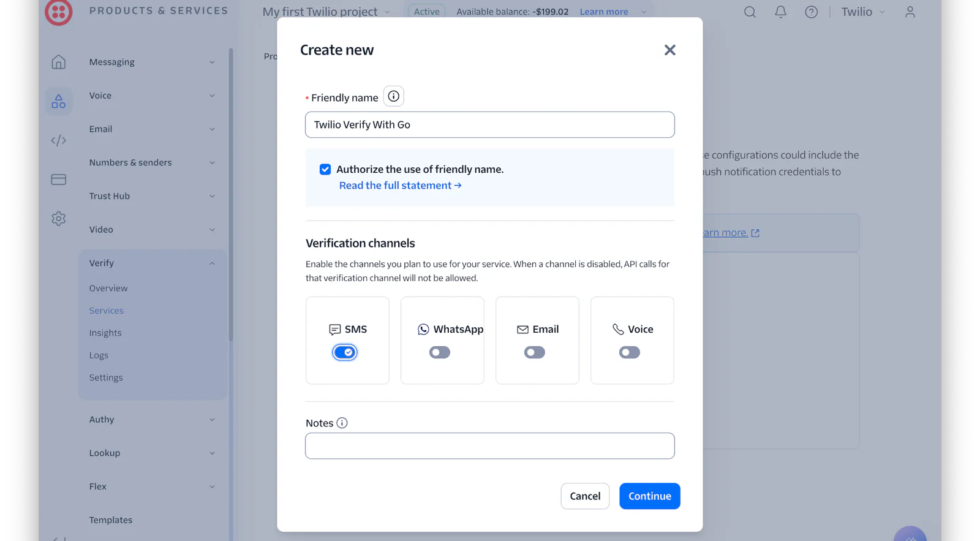Open the developer code brackets icon

(x=58, y=140)
